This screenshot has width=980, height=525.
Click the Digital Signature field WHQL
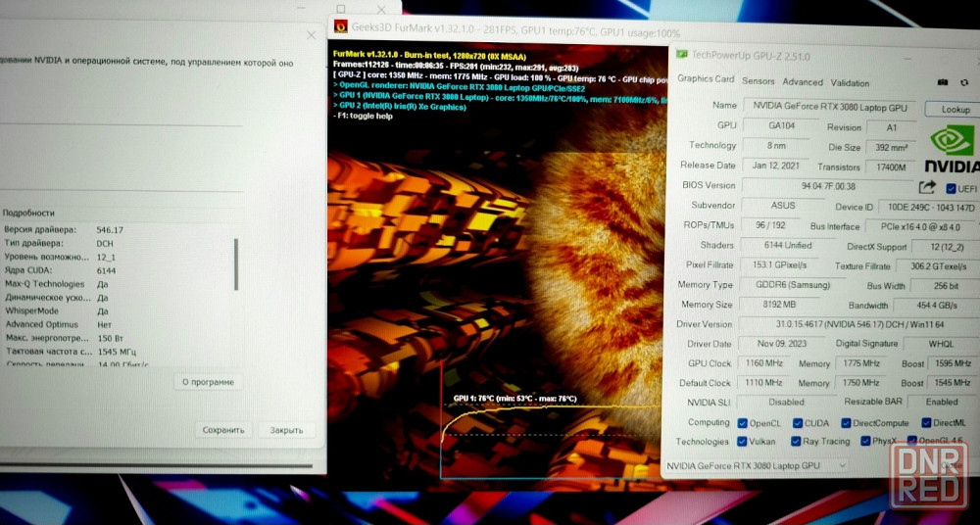pyautogui.click(x=941, y=344)
